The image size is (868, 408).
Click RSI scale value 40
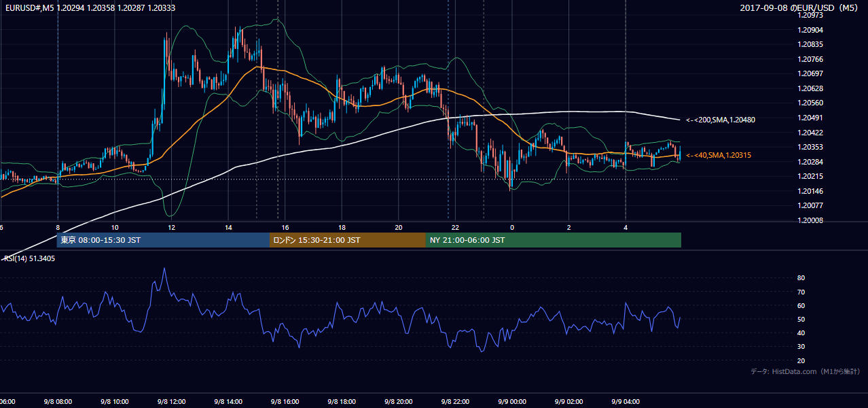pyautogui.click(x=801, y=333)
